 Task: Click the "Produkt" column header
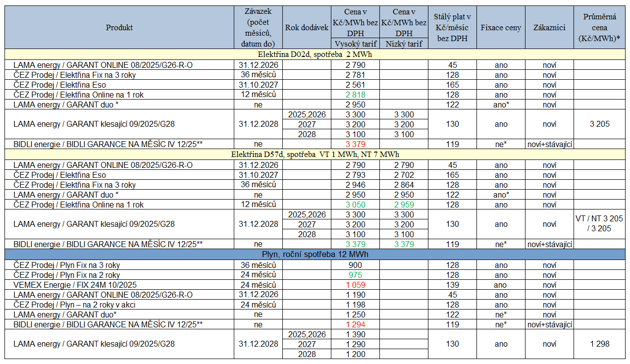[x=119, y=28]
